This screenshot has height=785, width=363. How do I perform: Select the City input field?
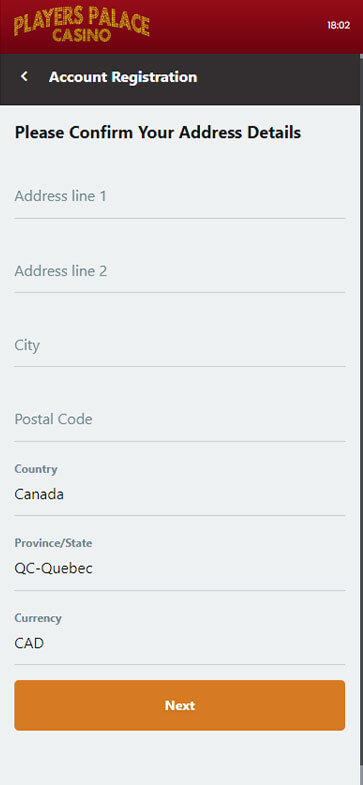[180, 345]
